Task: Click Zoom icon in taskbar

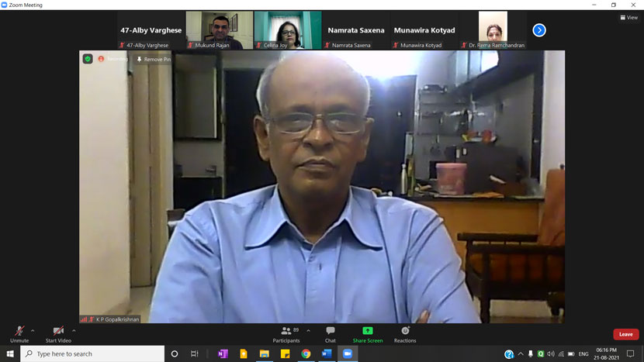Action: point(348,353)
